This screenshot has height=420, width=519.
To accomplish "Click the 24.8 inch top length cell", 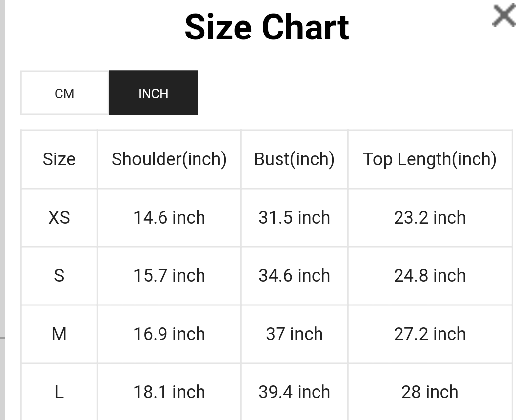I will pos(430,276).
